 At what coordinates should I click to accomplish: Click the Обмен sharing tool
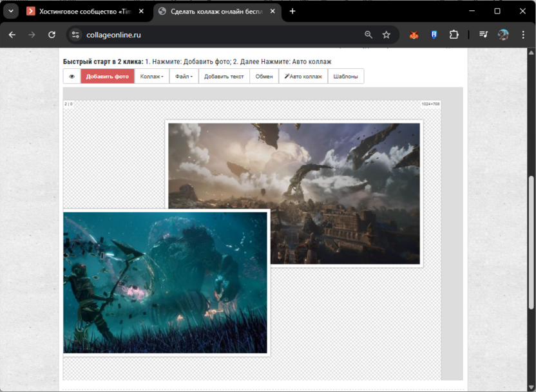(x=263, y=76)
